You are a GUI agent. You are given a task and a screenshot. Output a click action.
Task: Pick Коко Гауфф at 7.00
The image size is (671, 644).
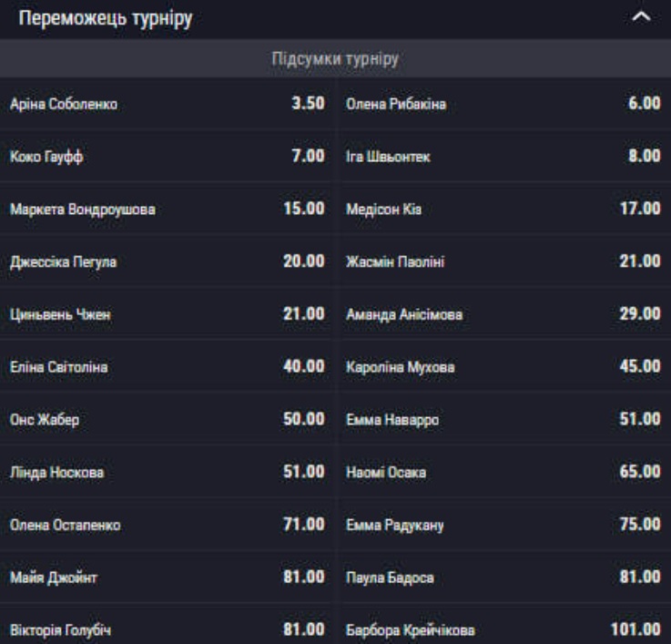168,157
